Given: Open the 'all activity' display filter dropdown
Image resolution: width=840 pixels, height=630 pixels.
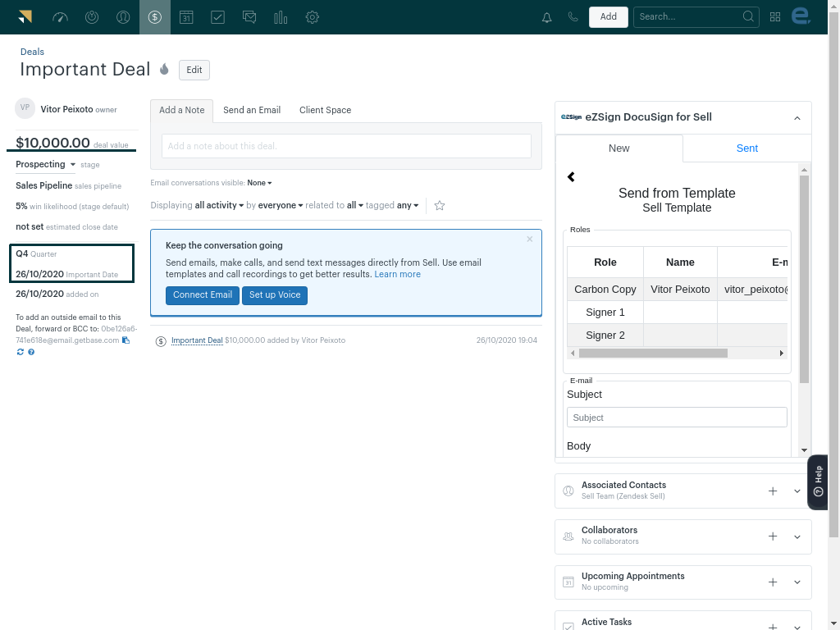Looking at the screenshot, I should 219,205.
